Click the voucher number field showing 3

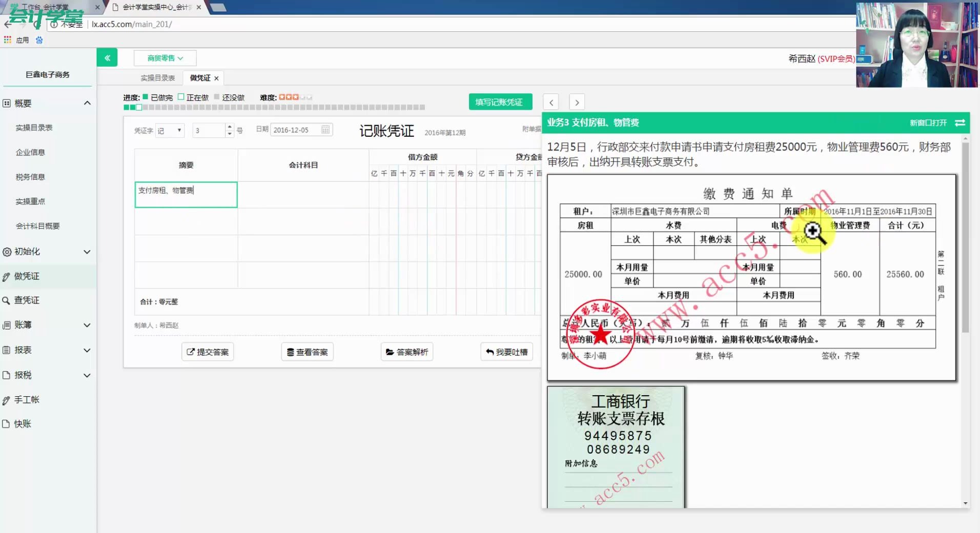pos(209,130)
